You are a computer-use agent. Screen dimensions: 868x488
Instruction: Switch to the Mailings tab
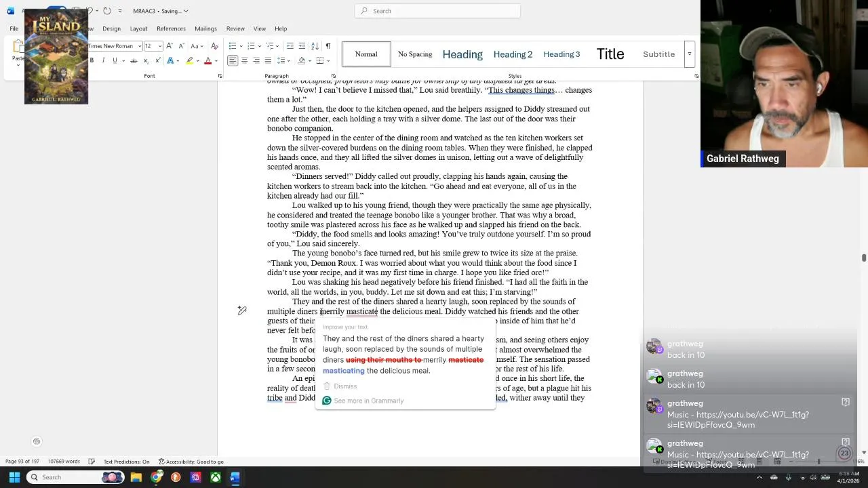coord(205,28)
